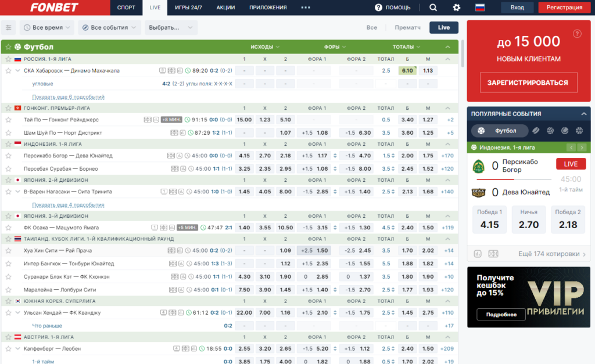Favorite Тай По — Гонконг Рейнджерс match
Screen dimensions: 595x364
8,120
